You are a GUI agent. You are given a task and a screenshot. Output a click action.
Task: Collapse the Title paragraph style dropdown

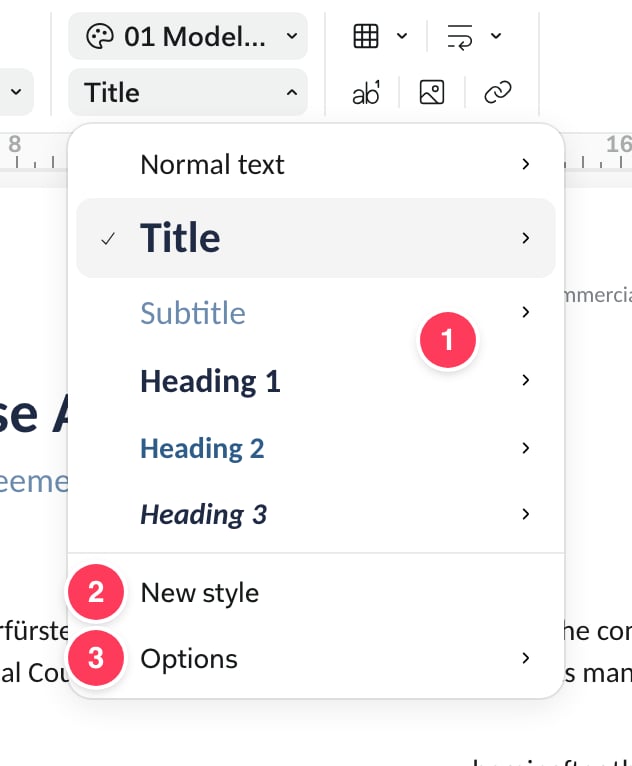(188, 92)
